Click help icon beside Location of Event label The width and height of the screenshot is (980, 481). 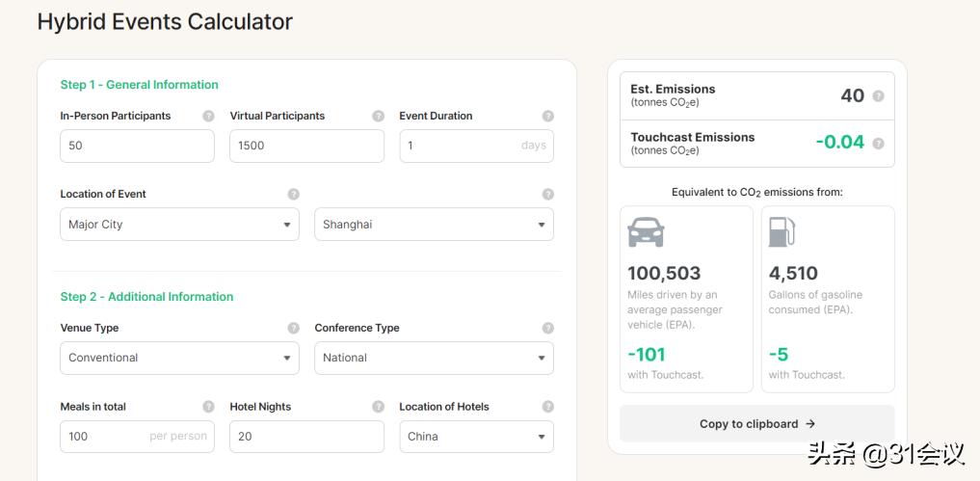294,194
